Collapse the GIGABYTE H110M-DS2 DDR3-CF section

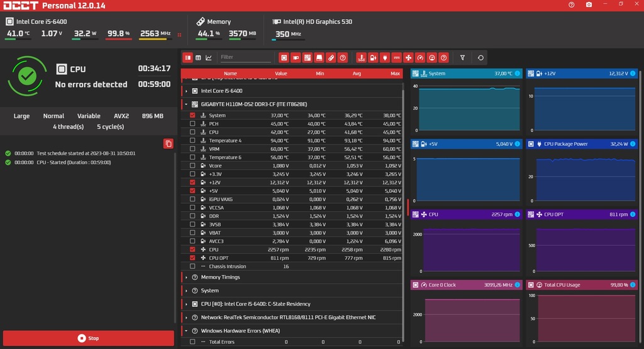pyautogui.click(x=186, y=104)
